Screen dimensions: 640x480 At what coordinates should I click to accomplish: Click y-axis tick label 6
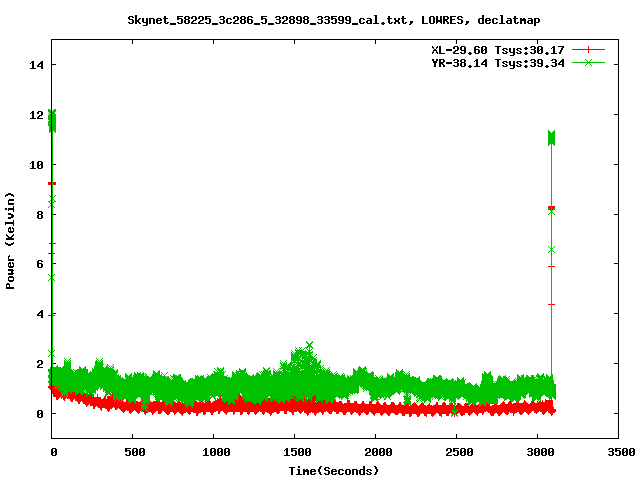[x=40, y=264]
